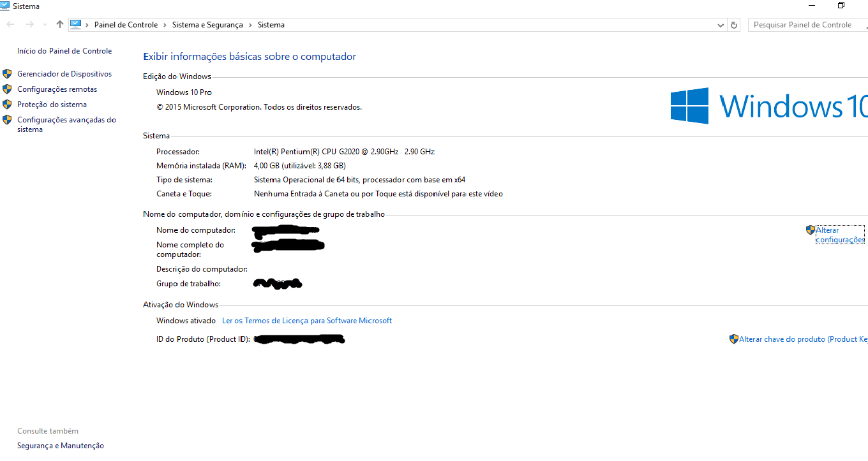Image resolution: width=868 pixels, height=461 pixels.
Task: Go up one level with the Up arrow
Action: click(x=60, y=24)
